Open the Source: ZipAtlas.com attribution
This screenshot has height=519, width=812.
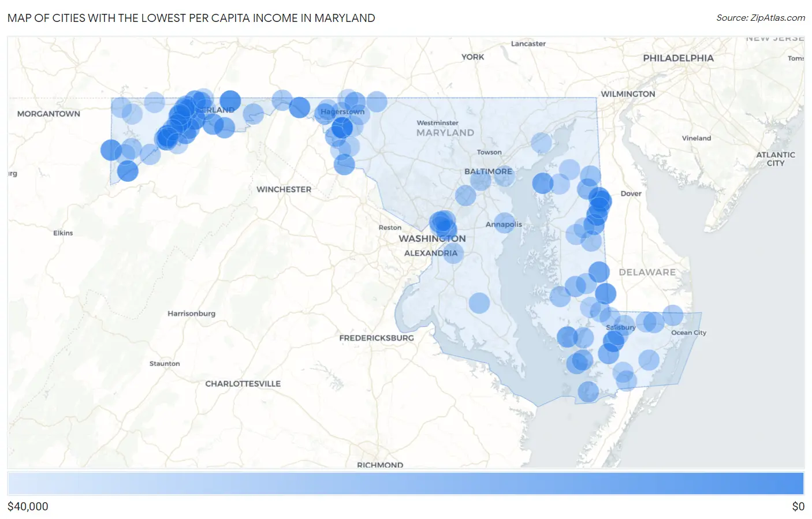[x=761, y=18]
